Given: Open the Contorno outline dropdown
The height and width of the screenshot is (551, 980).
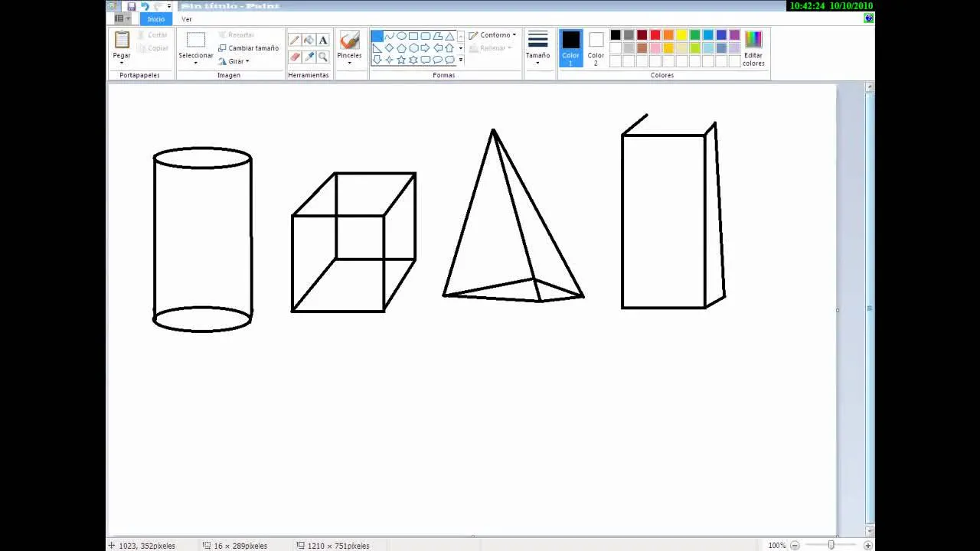Looking at the screenshot, I should pyautogui.click(x=492, y=35).
